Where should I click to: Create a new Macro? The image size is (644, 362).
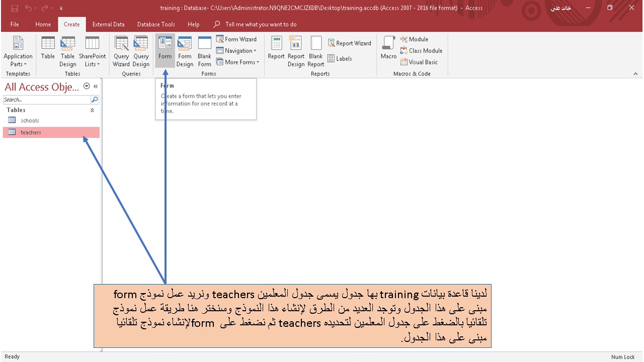[388, 48]
